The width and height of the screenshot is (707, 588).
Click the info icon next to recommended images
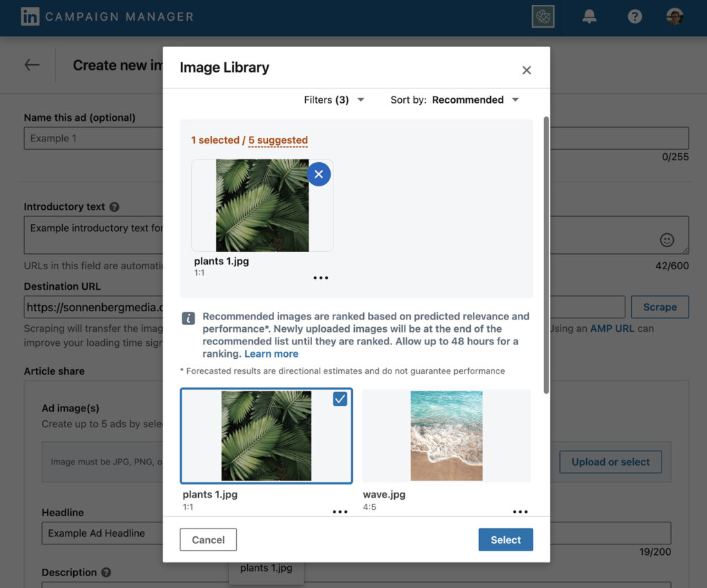click(x=186, y=317)
